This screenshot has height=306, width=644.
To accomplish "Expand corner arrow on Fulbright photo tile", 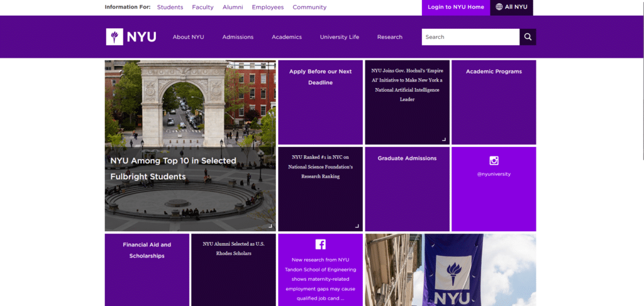I will pos(270,226).
